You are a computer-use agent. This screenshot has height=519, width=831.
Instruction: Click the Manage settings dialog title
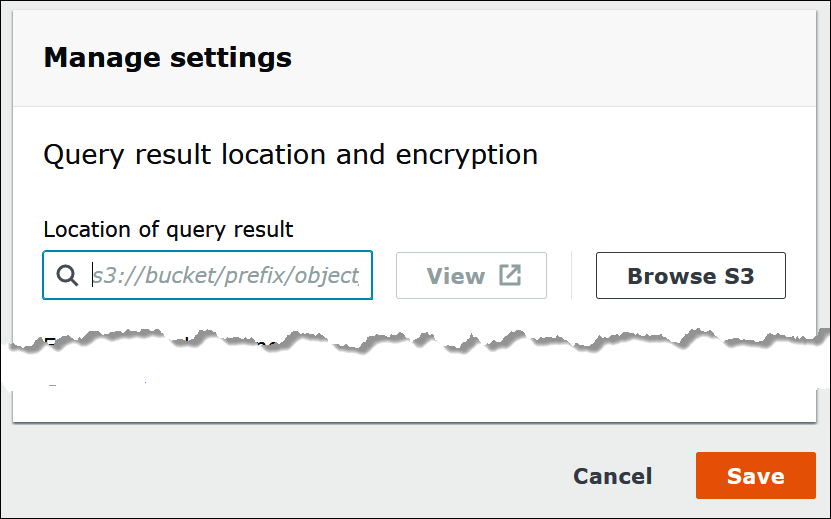tap(168, 58)
